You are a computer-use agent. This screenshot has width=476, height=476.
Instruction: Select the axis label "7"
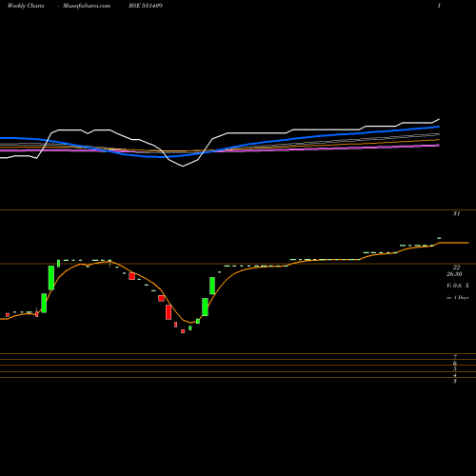455,357
